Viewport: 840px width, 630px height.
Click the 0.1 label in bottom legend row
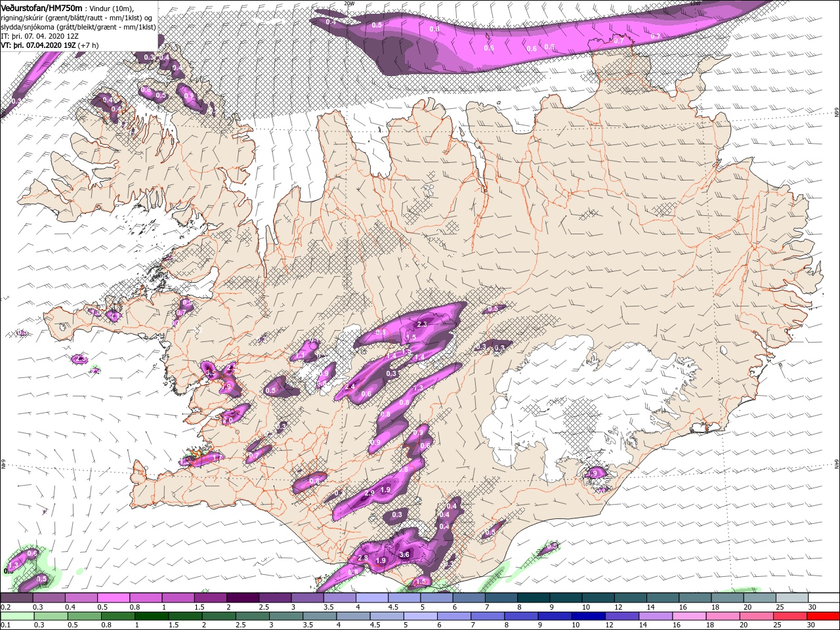[5, 625]
